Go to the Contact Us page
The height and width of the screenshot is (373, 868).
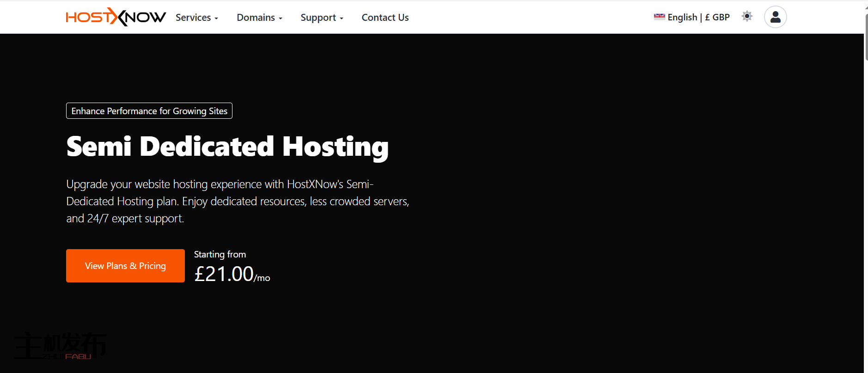point(385,18)
